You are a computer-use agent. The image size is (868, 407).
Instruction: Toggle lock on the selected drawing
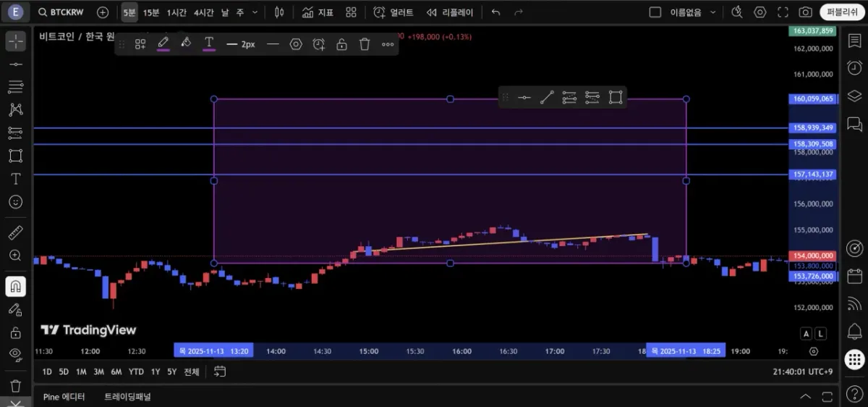(341, 44)
